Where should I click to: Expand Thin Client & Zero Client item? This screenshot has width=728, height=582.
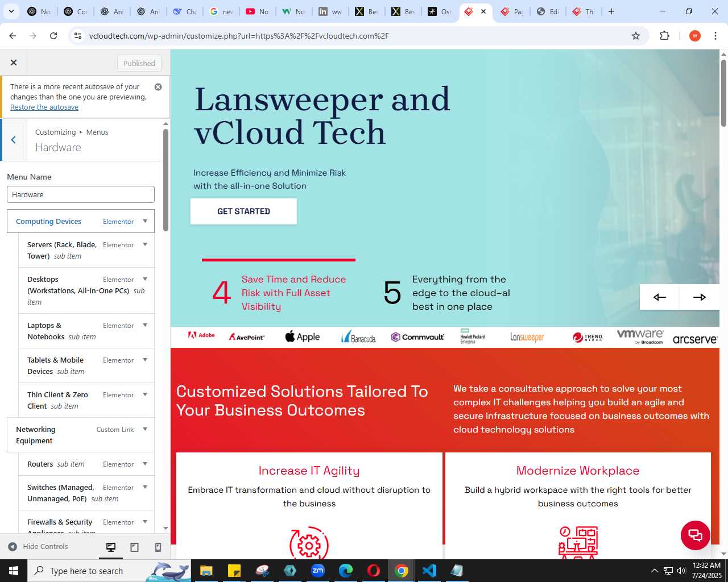pyautogui.click(x=145, y=394)
